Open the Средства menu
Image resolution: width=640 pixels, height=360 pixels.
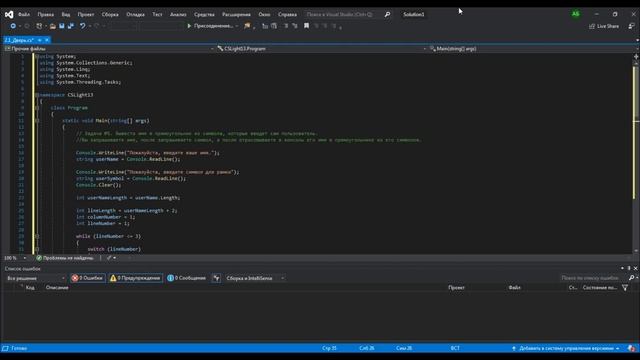tap(204, 14)
